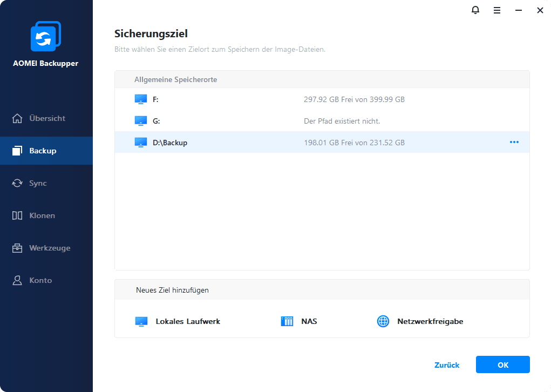Click the NAS storage icon

287,321
